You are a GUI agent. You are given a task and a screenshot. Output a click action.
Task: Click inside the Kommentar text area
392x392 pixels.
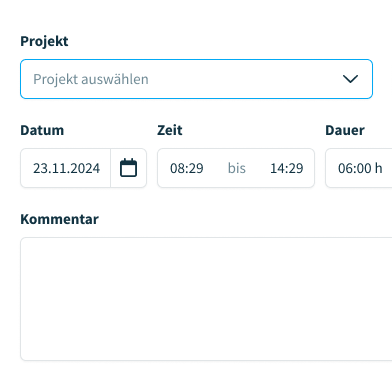[206, 299]
